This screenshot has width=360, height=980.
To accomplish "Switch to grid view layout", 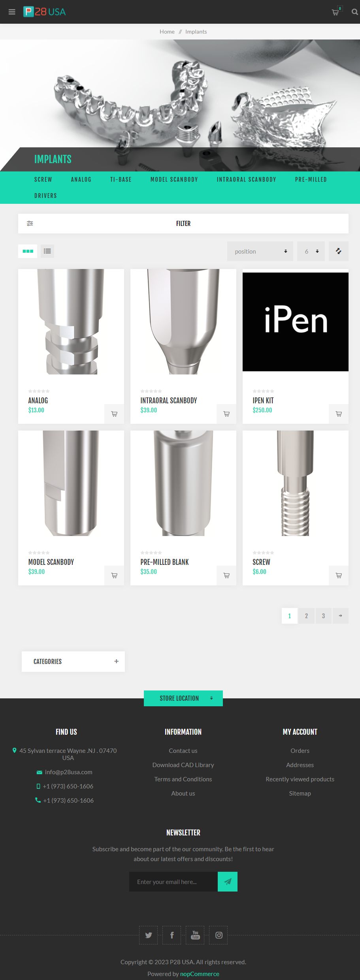I will [28, 251].
